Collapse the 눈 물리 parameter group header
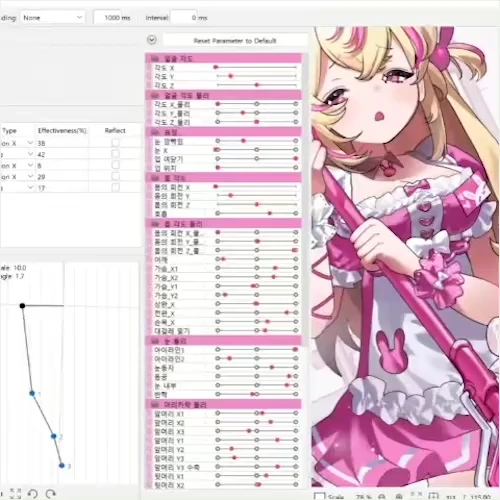The width and height of the screenshot is (500, 500). point(223,341)
